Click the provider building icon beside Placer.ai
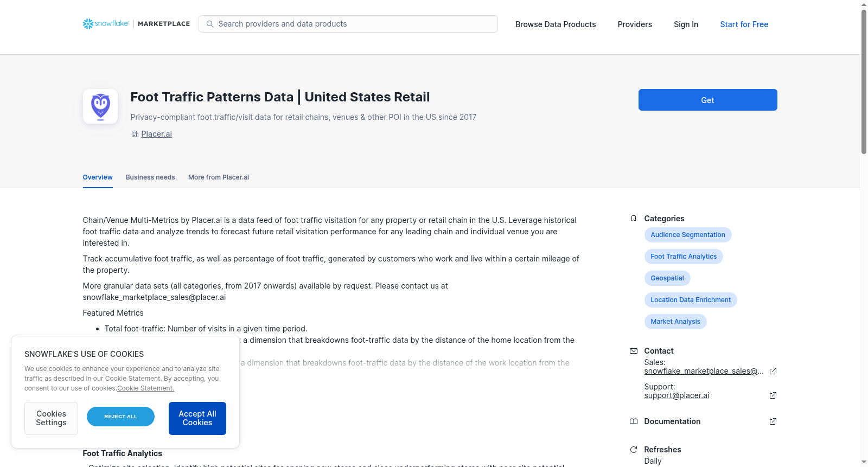The image size is (868, 467). 135,134
